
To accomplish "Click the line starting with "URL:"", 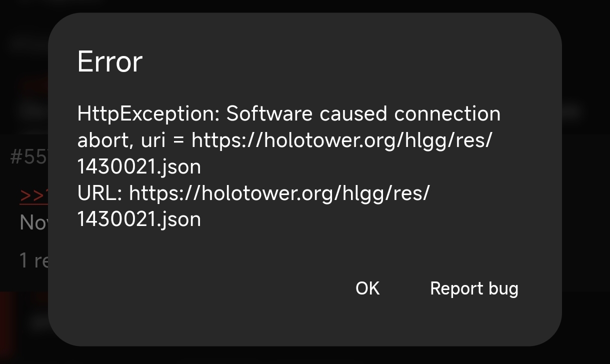I will point(253,193).
